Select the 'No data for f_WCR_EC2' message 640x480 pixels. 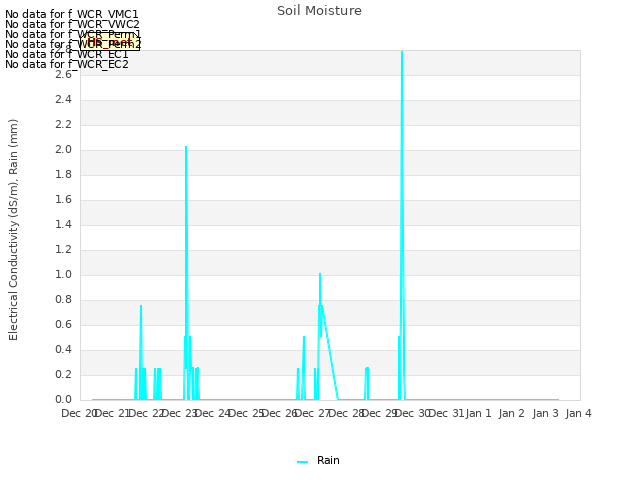(67, 64)
